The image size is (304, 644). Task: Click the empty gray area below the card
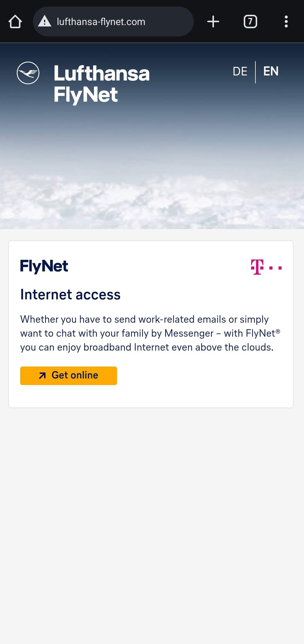coord(152,512)
